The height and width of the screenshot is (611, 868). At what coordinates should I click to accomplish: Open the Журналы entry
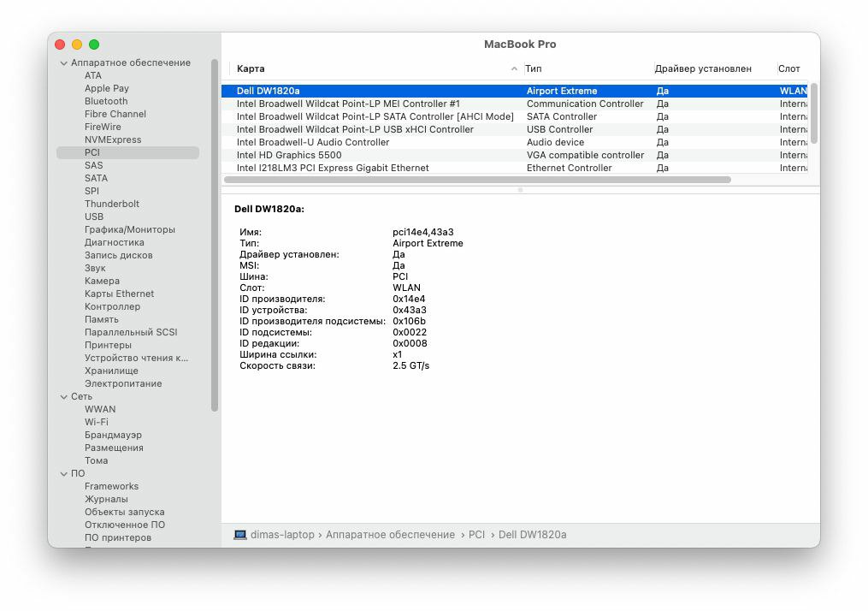point(106,499)
